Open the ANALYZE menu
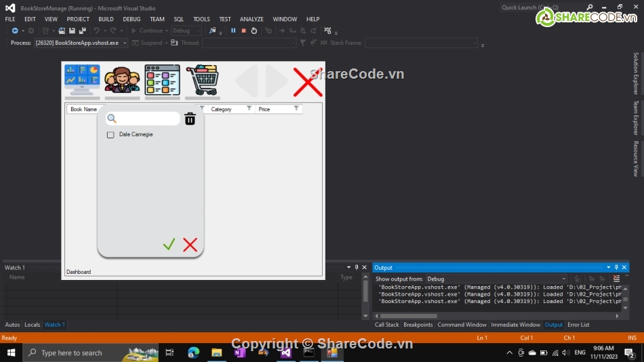The width and height of the screenshot is (644, 362). pyautogui.click(x=251, y=19)
